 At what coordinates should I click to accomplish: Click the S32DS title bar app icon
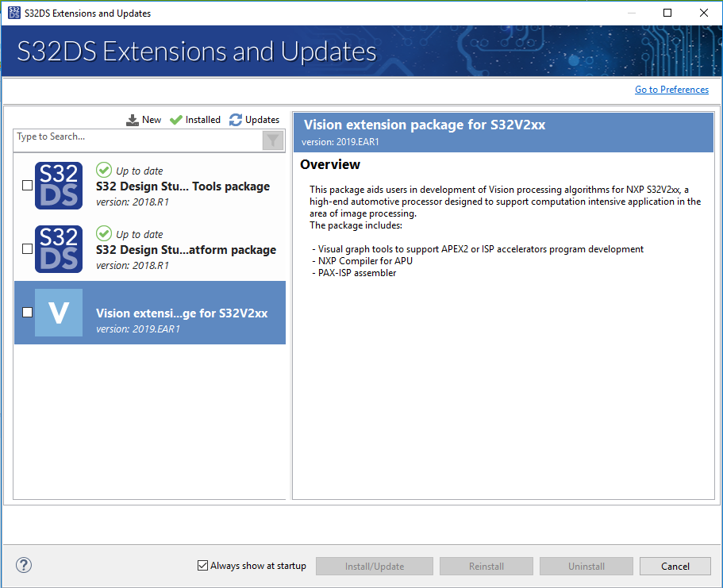click(x=14, y=13)
